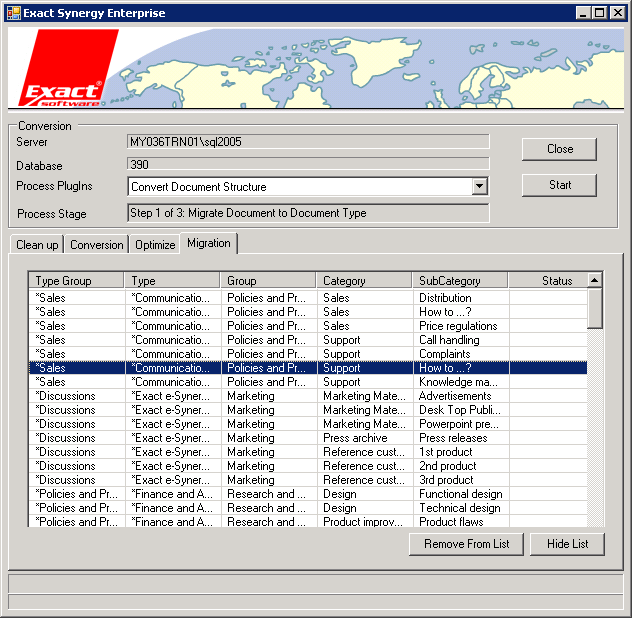Viewport: 632px width, 618px height.
Task: Click Product improv... category cell
Action: (364, 522)
